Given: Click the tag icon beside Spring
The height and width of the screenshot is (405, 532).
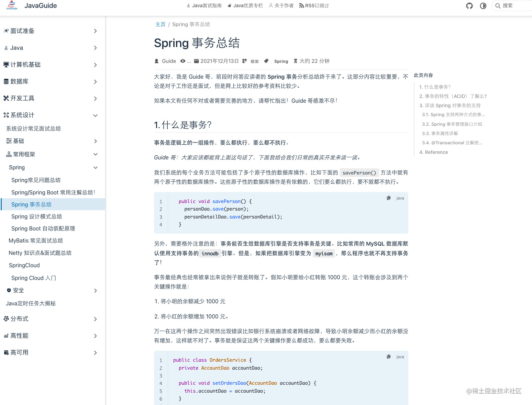Looking at the screenshot, I should pyautogui.click(x=266, y=61).
